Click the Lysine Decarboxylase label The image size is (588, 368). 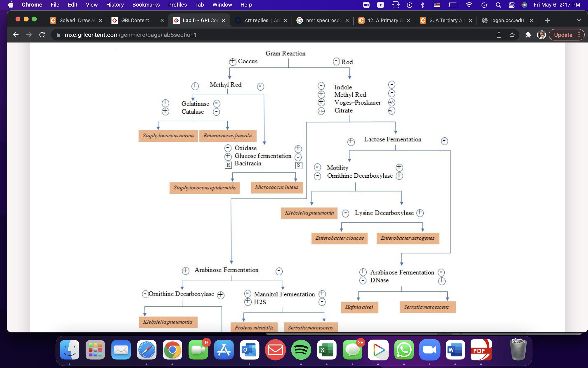pyautogui.click(x=384, y=213)
